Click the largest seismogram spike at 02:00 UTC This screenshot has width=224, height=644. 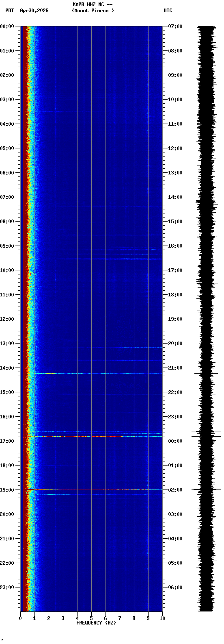206,489
